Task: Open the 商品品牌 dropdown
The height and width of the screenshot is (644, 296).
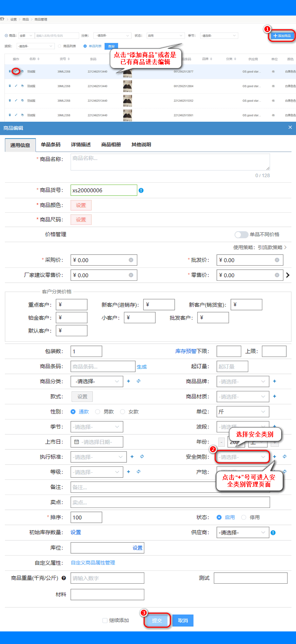Action: (x=243, y=381)
